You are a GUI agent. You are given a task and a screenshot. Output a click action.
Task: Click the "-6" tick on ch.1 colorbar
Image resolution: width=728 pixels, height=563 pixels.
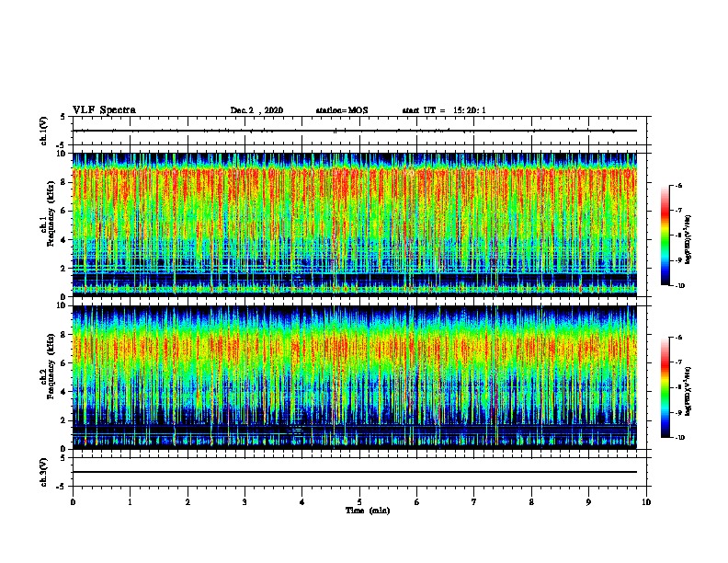678,185
